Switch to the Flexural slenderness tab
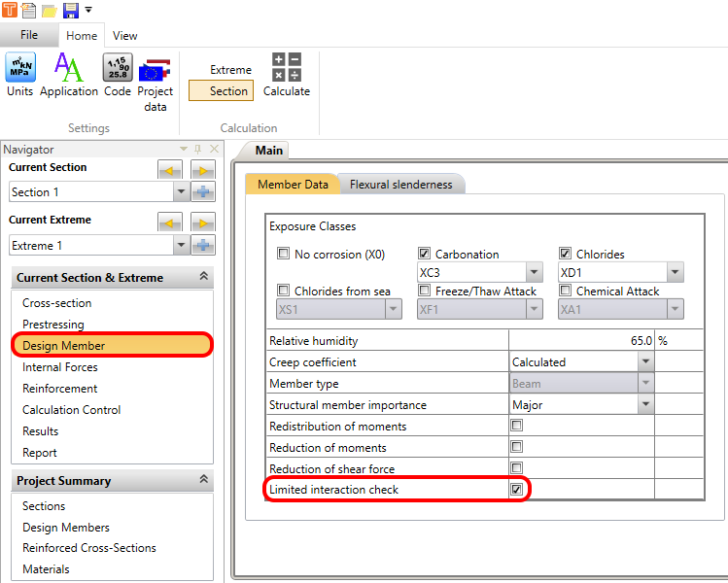 pyautogui.click(x=400, y=184)
